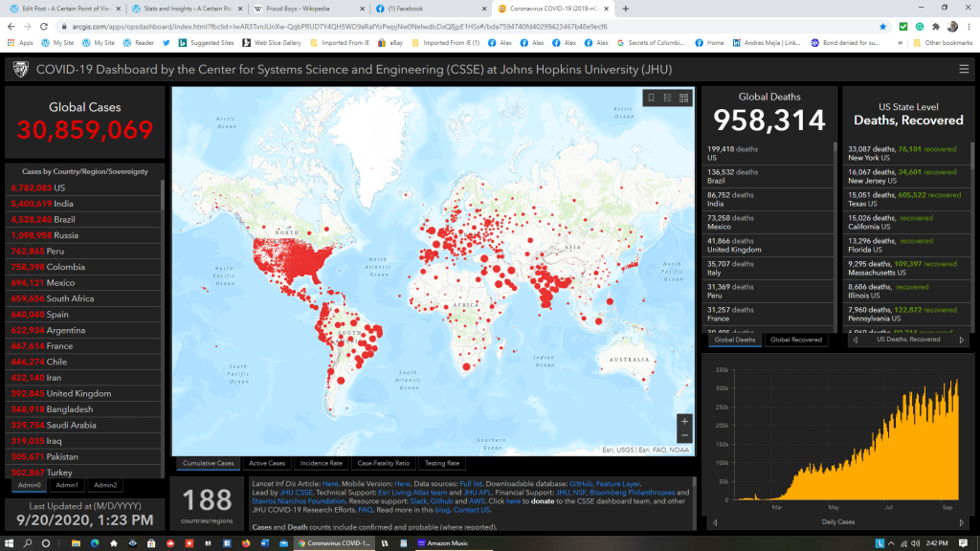Bookmark this page with the star icon
The image size is (980, 551).
(x=882, y=27)
